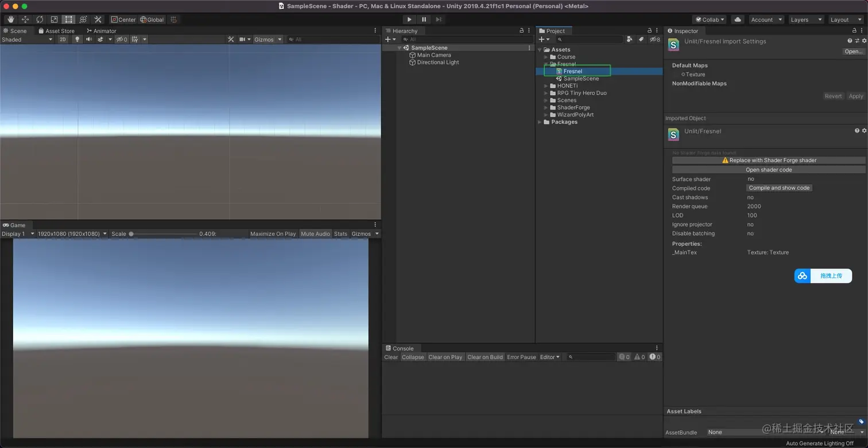The width and height of the screenshot is (868, 448).
Task: Toggle Scene view grid visibility icon
Action: (x=135, y=40)
